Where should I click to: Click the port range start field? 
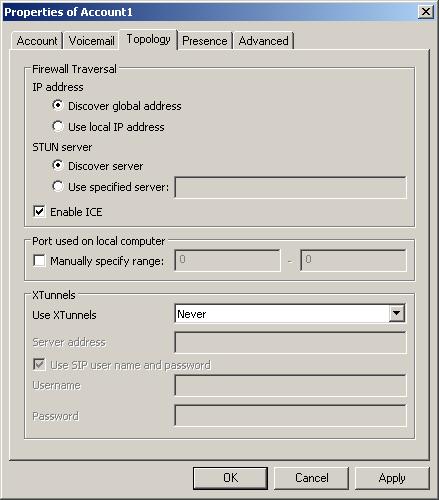(227, 260)
